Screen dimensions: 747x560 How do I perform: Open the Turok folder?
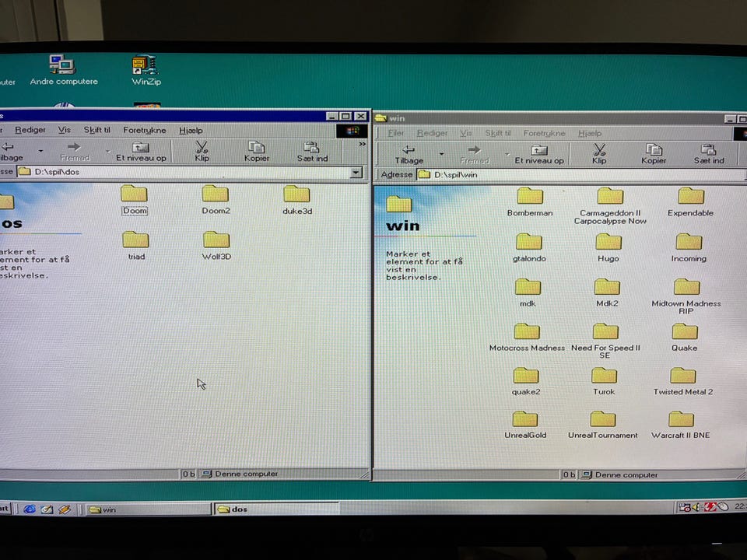[x=604, y=381]
